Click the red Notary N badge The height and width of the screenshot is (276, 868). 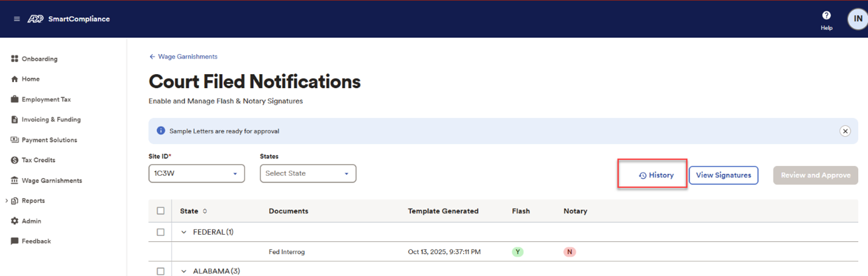click(x=569, y=252)
